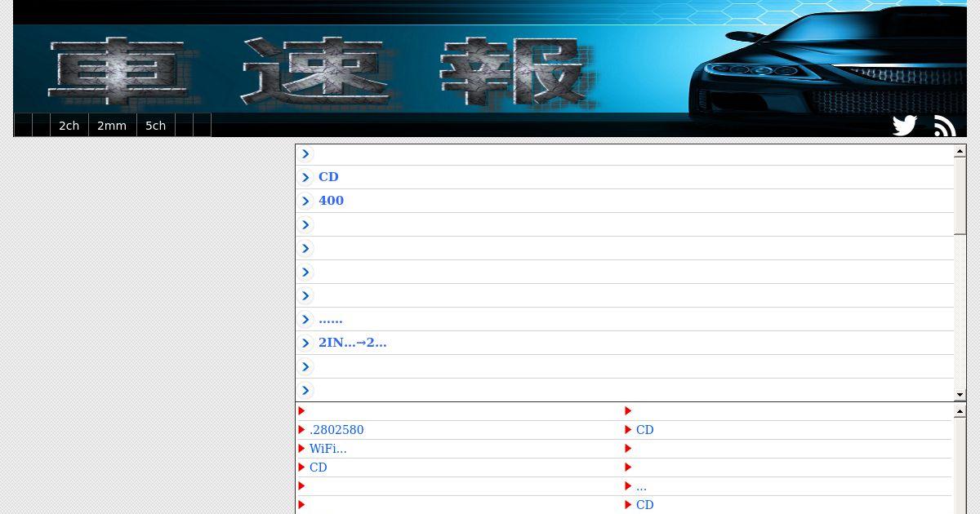
Task: Click chevron icon beside '2IN...→2...' headline
Action: 305,343
